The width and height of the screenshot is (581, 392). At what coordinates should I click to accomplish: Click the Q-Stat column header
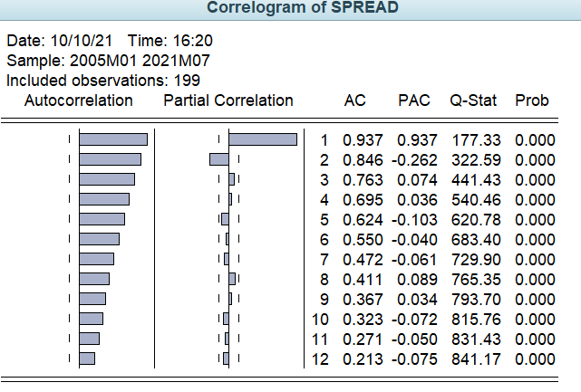coord(473,100)
